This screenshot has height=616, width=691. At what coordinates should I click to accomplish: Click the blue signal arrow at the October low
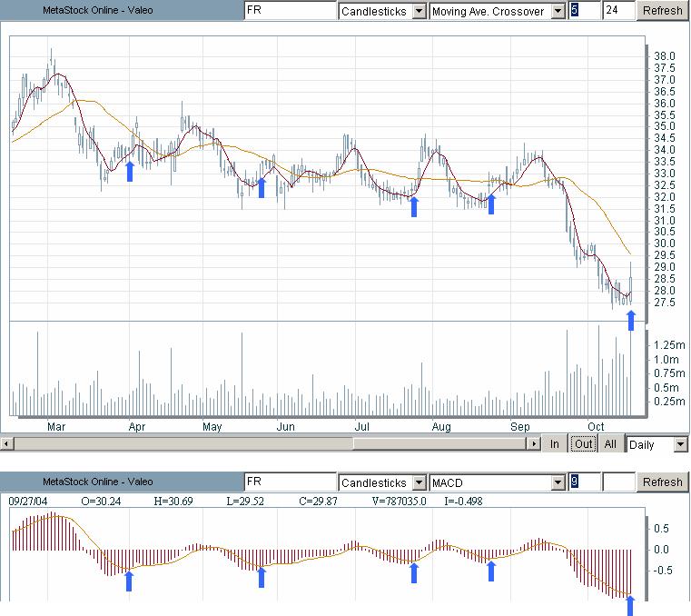632,319
